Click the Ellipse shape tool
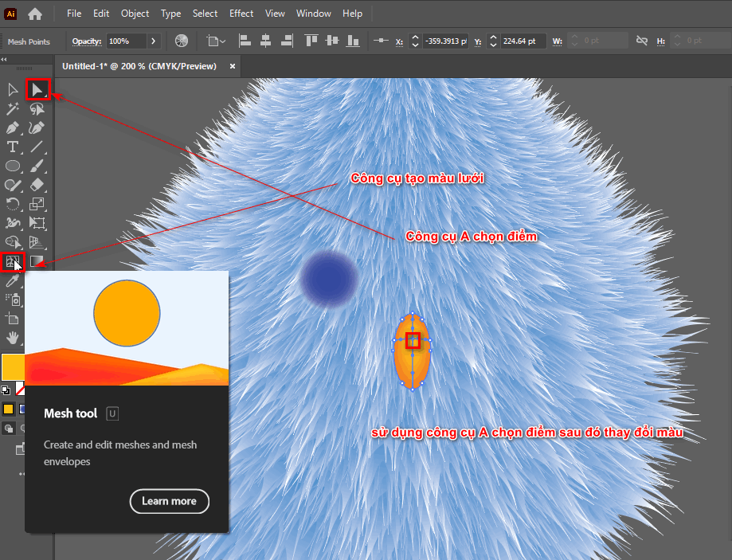Screen dimensions: 732x560 [13, 166]
